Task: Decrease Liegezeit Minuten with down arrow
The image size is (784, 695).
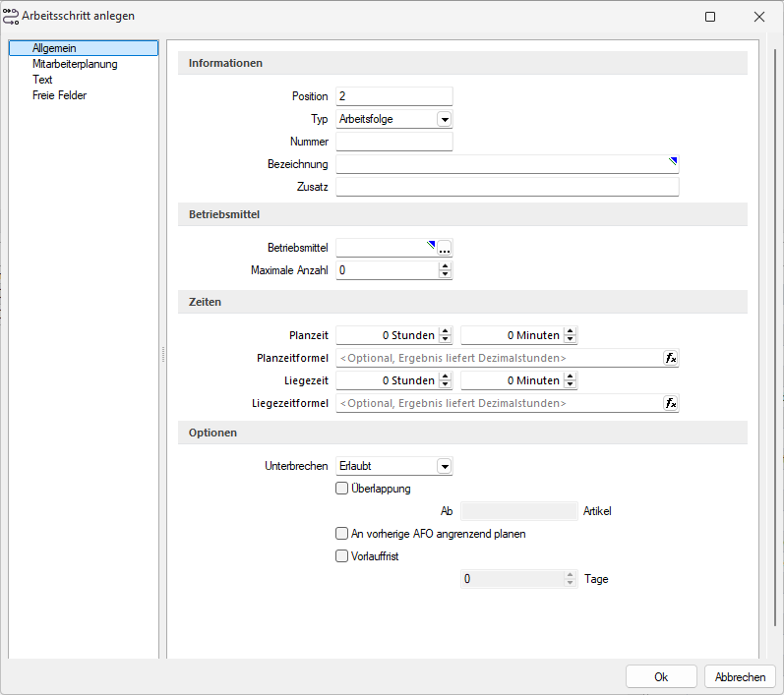Action: (x=570, y=384)
